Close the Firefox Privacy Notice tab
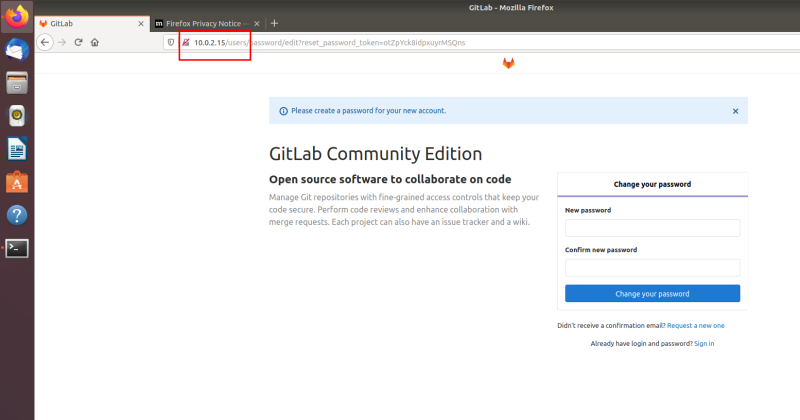This screenshot has width=800, height=420. click(257, 23)
